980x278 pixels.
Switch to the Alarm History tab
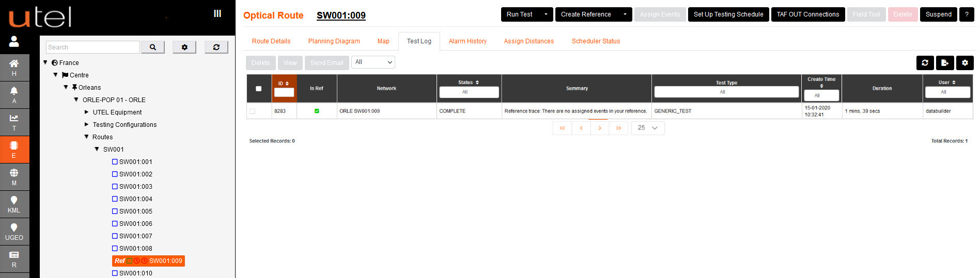[x=467, y=41]
